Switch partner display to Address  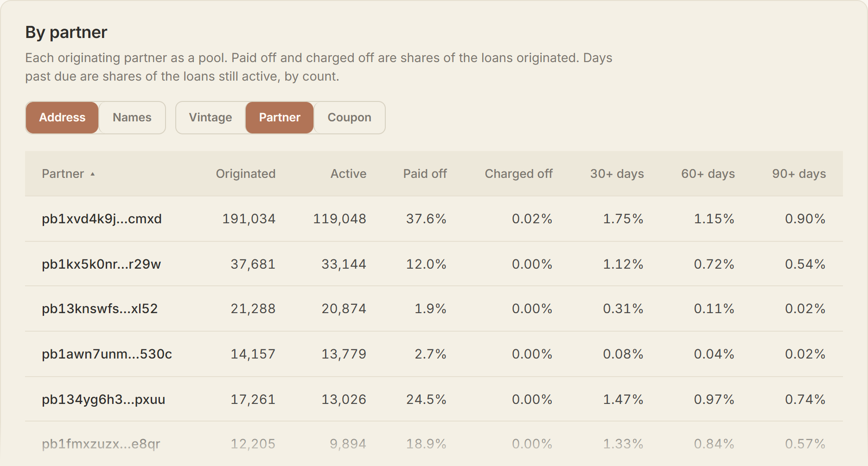point(62,118)
